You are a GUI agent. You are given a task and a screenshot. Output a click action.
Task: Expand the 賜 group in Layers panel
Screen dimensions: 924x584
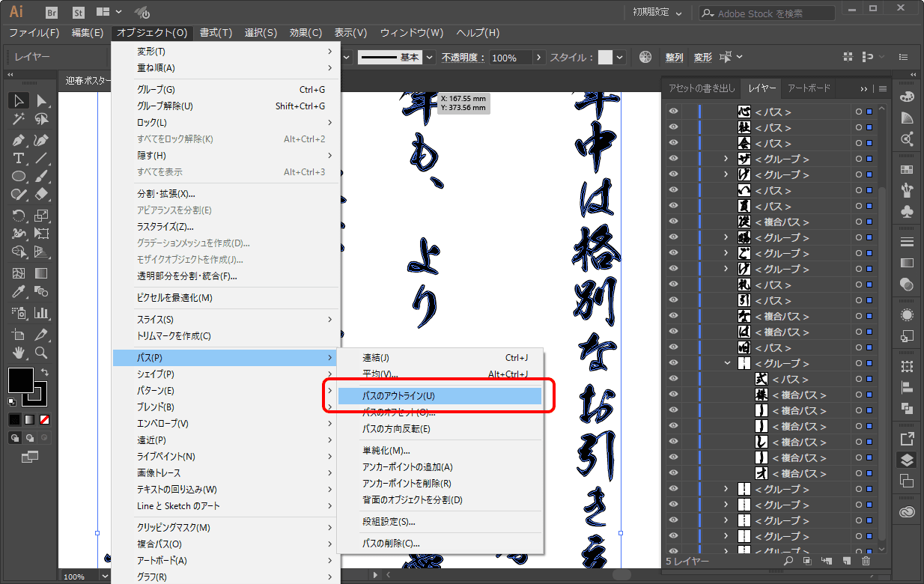pyautogui.click(x=726, y=237)
